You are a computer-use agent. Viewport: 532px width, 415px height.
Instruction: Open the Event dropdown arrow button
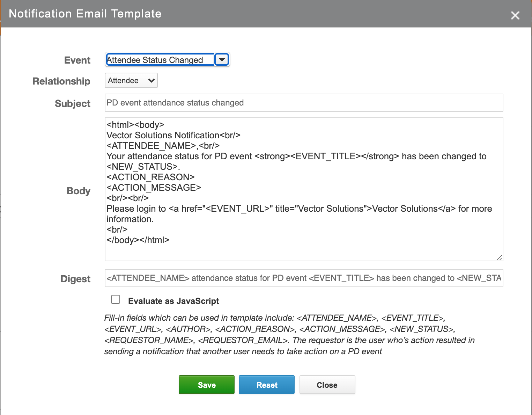222,60
